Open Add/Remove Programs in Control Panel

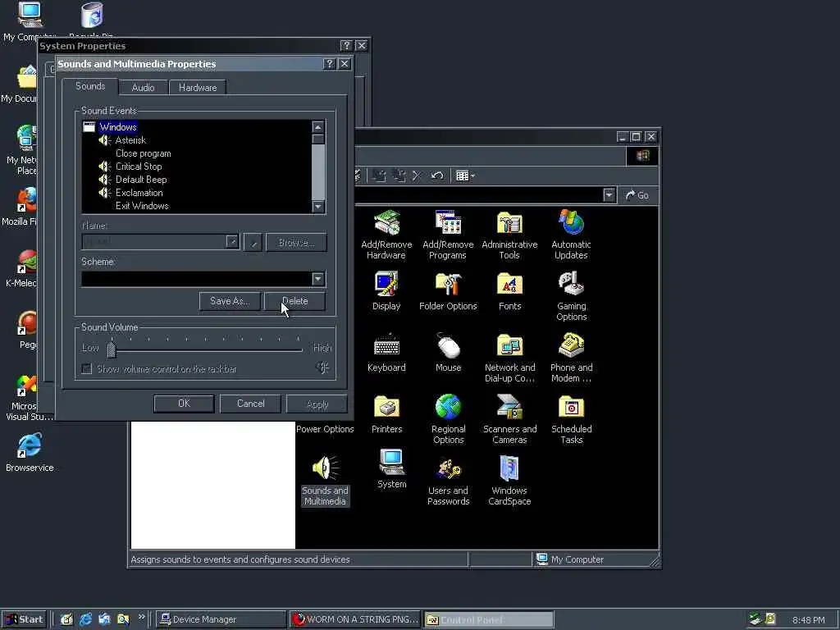coord(448,235)
